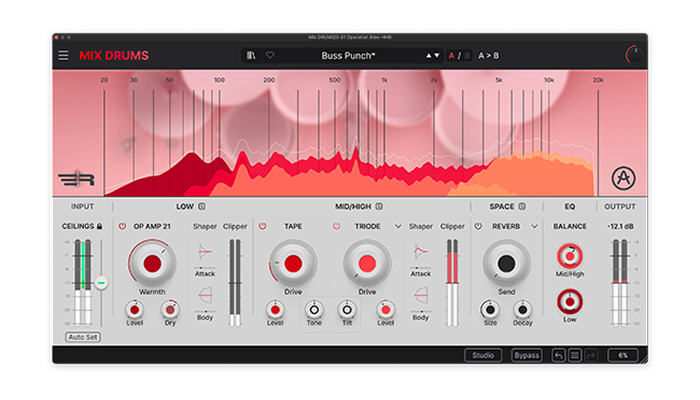Image resolution: width=700 pixels, height=400 pixels.
Task: Click the Ceilings lock icon
Action: (x=99, y=227)
